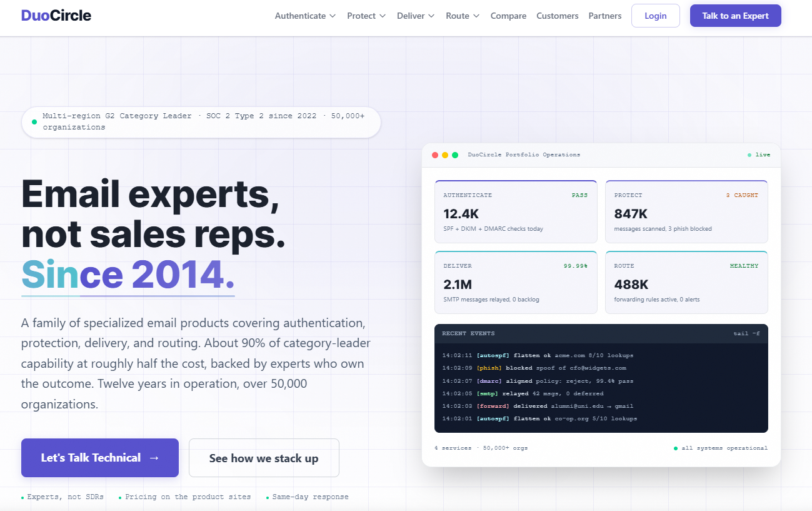Click the "RECENT EVENTS" header text
The height and width of the screenshot is (511, 812).
pyautogui.click(x=468, y=333)
